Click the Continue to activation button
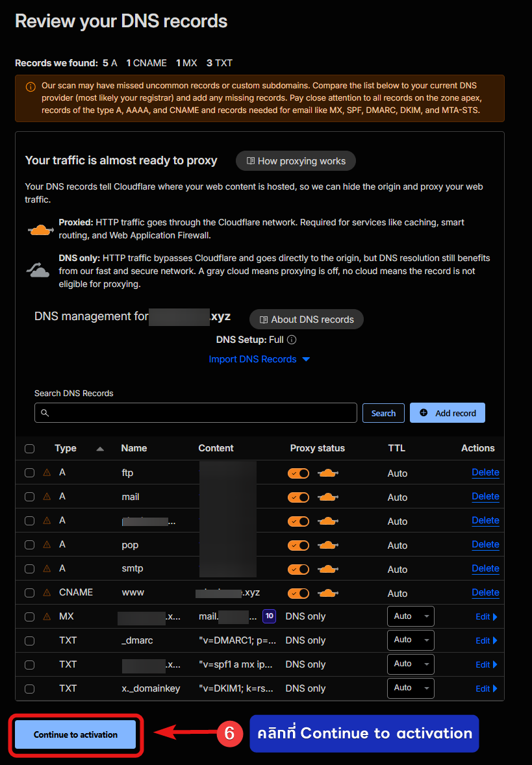 (x=75, y=734)
